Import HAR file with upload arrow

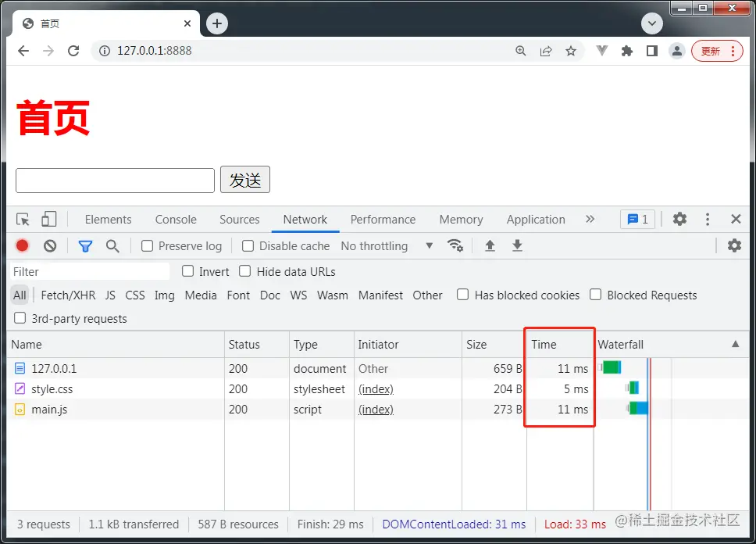[490, 245]
